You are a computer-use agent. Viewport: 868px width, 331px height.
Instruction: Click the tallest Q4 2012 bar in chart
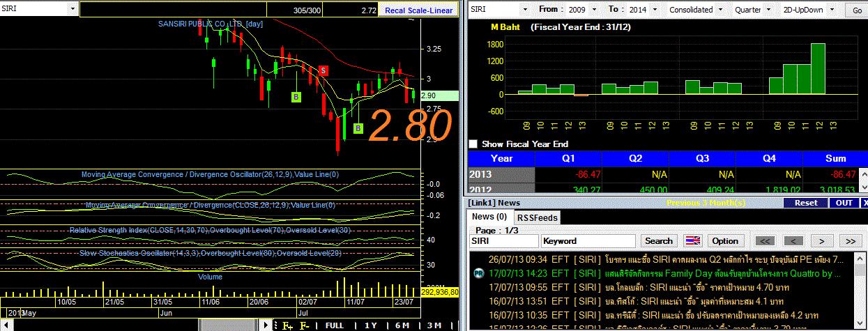[818, 69]
